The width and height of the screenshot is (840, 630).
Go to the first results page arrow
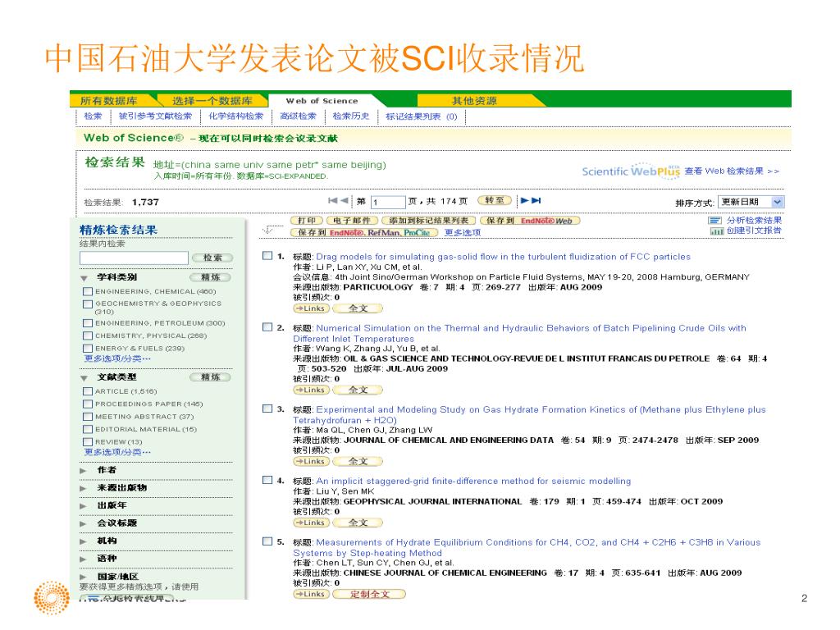click(333, 200)
